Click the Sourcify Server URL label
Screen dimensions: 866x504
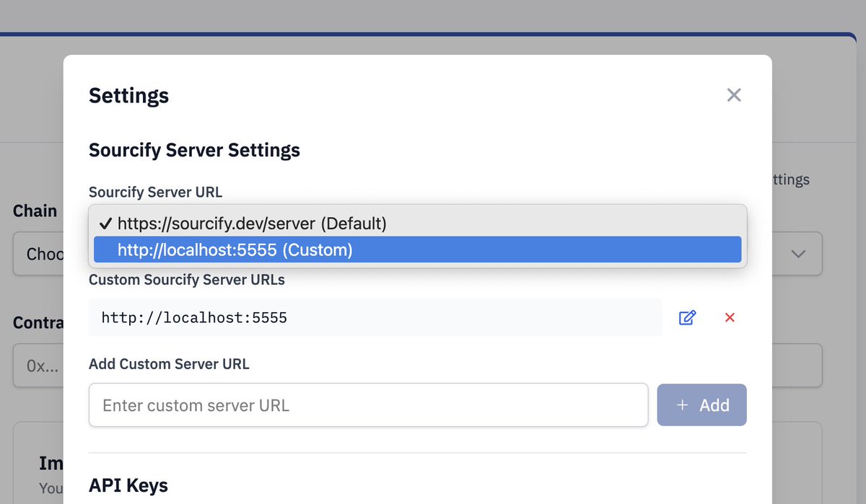[155, 192]
